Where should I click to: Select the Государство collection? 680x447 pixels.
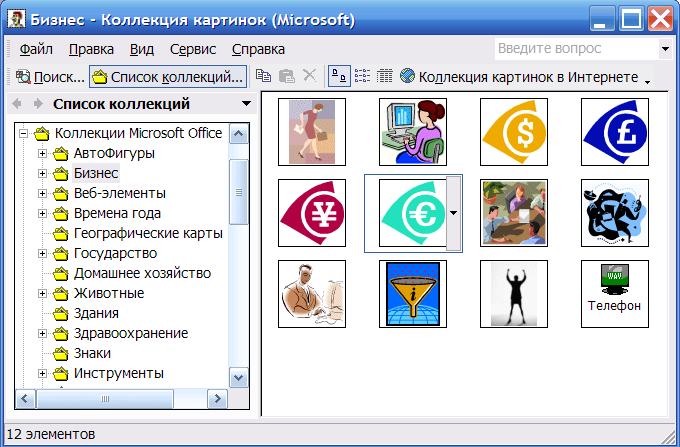tap(115, 253)
